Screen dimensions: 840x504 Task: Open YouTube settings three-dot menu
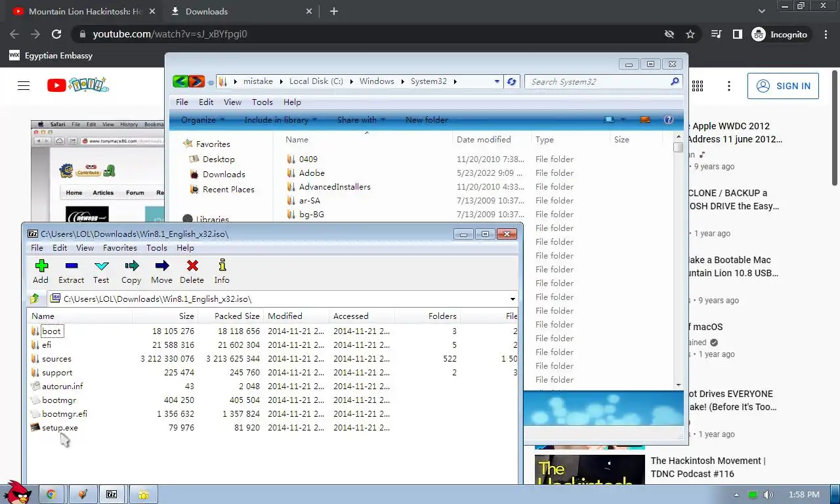tap(728, 86)
